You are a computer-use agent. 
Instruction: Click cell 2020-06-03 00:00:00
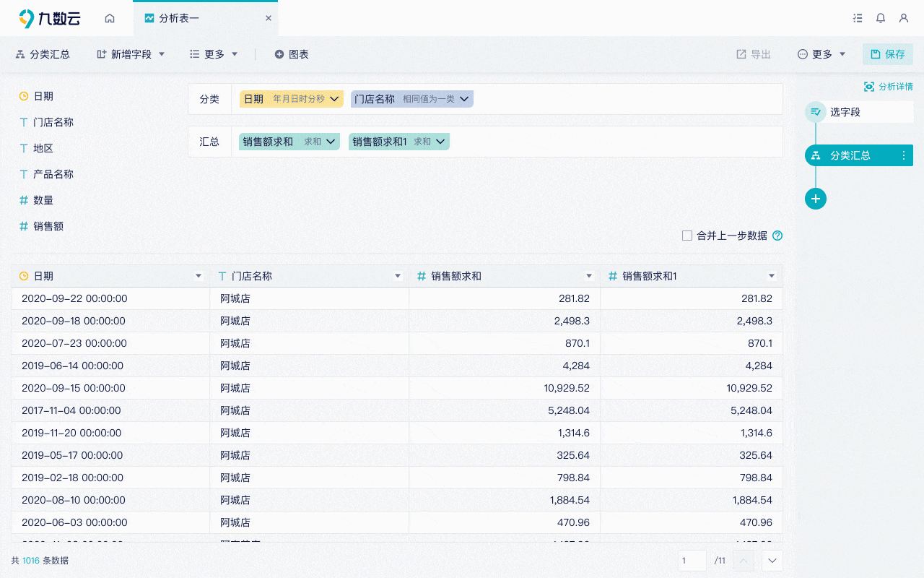tap(110, 522)
